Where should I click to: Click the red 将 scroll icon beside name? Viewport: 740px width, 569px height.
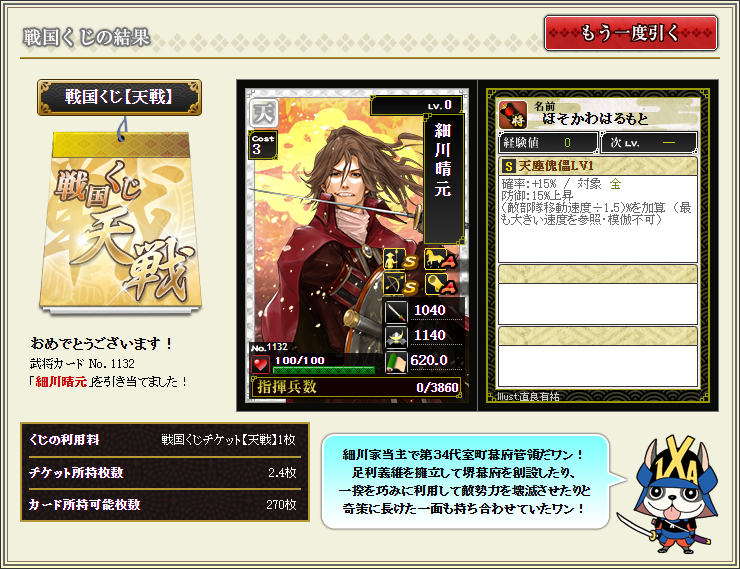pyautogui.click(x=513, y=115)
